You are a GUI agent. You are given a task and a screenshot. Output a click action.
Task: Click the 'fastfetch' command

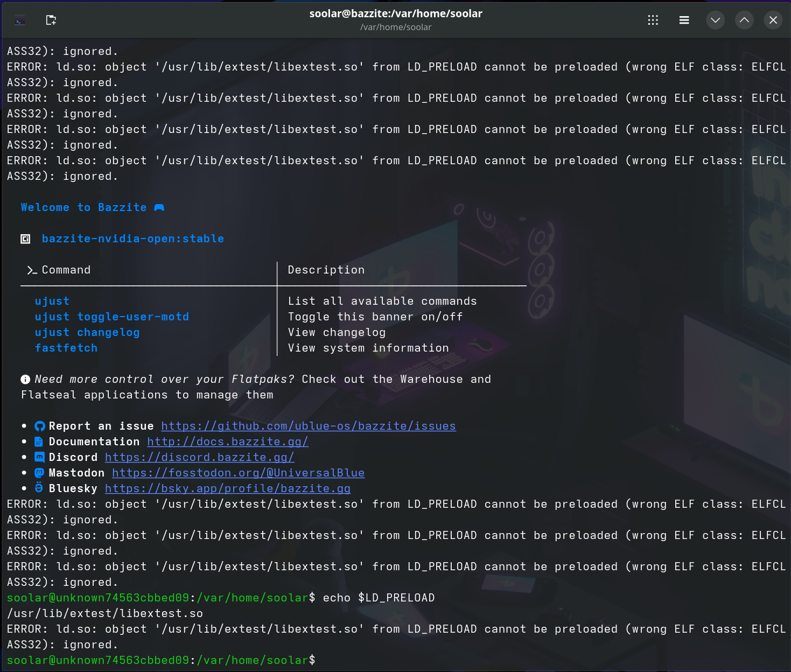click(x=66, y=348)
